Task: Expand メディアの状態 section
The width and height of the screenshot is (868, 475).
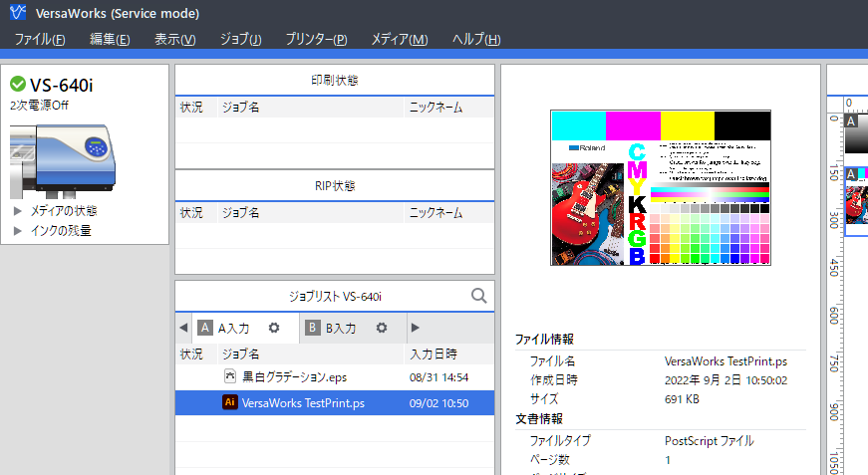Action: click(18, 211)
